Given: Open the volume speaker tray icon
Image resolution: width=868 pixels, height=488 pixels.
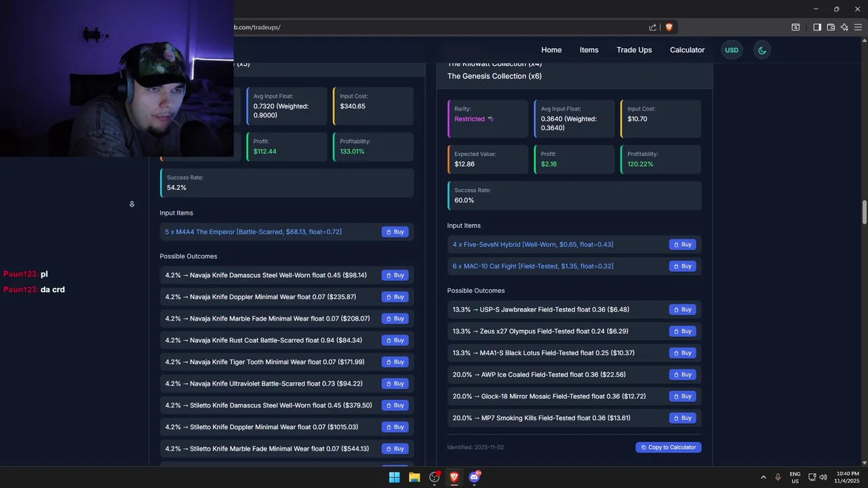Looking at the screenshot, I should 823,477.
